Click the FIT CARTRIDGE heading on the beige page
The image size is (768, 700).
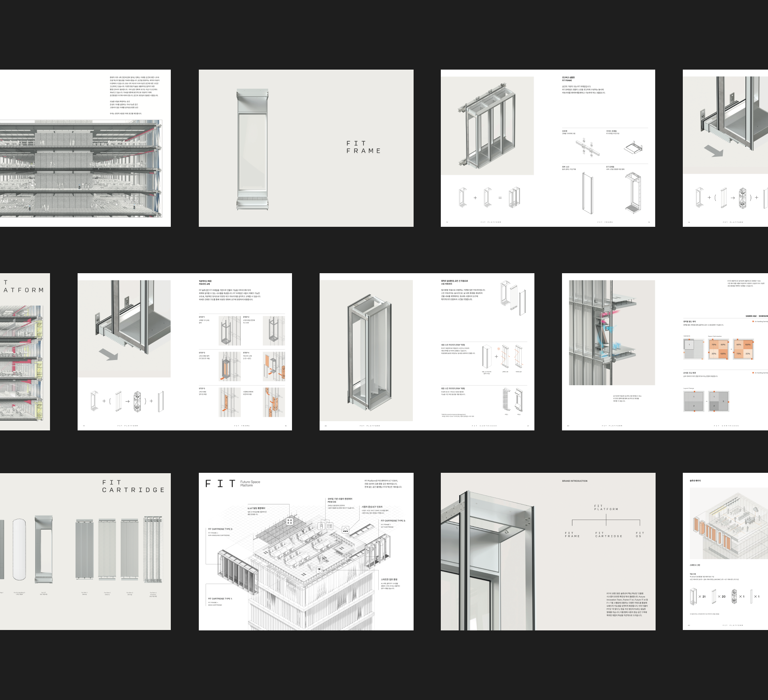pyautogui.click(x=133, y=486)
